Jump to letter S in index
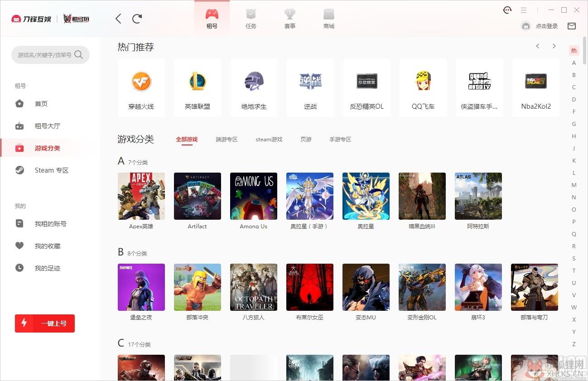Screen dimensions: 588x381 point(574,259)
